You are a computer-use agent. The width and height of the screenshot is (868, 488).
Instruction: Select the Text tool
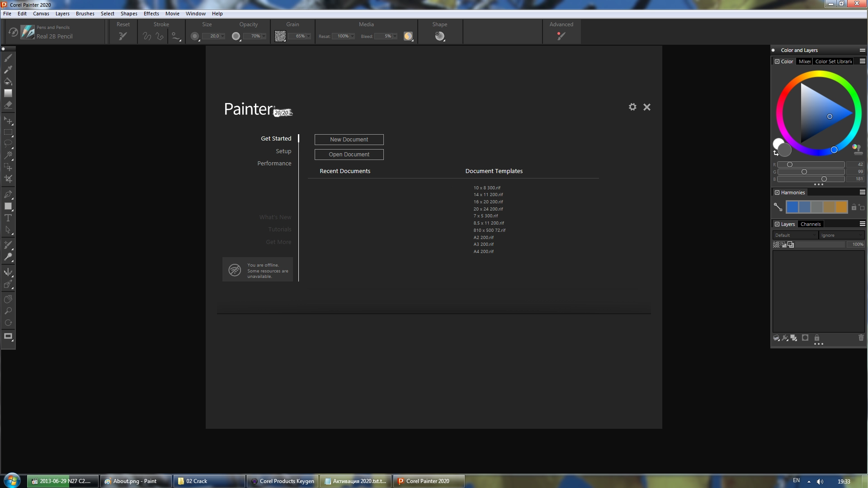(8, 218)
